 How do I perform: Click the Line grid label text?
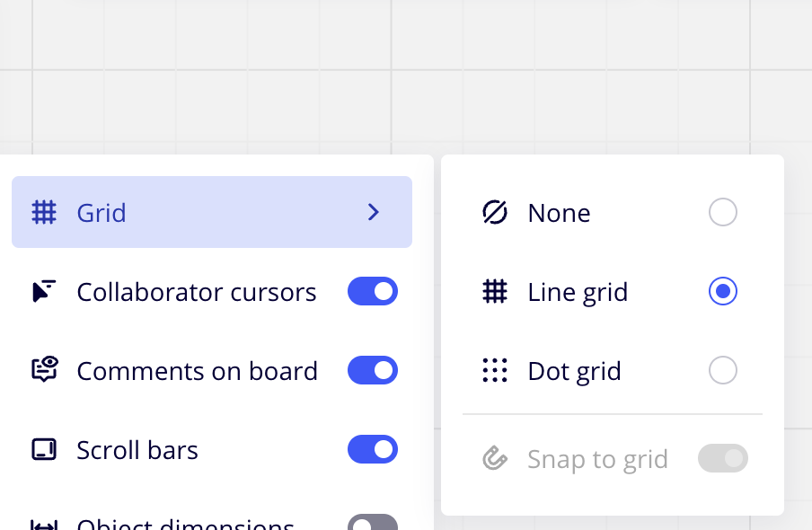pos(578,292)
